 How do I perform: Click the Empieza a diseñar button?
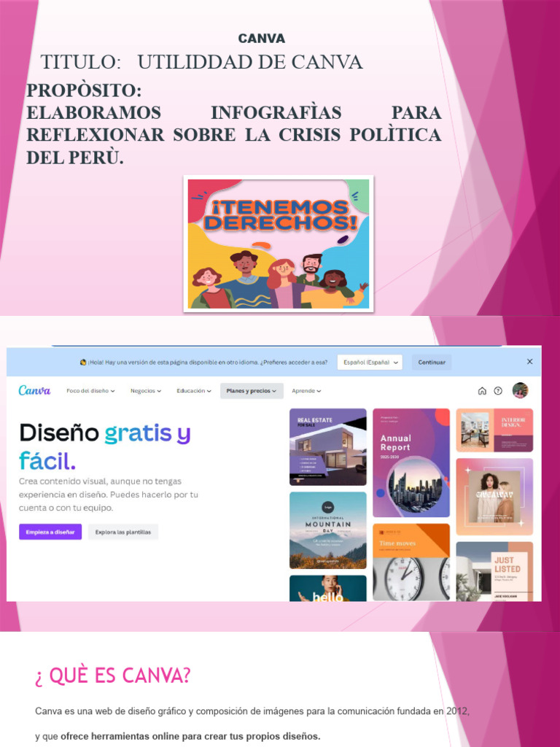50,532
